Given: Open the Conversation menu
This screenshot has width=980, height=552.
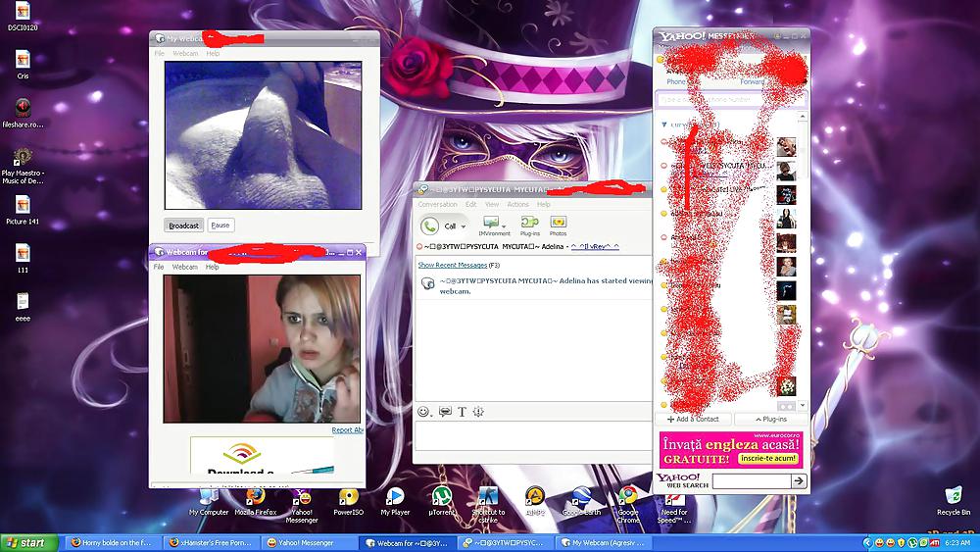Looking at the screenshot, I should [x=437, y=204].
